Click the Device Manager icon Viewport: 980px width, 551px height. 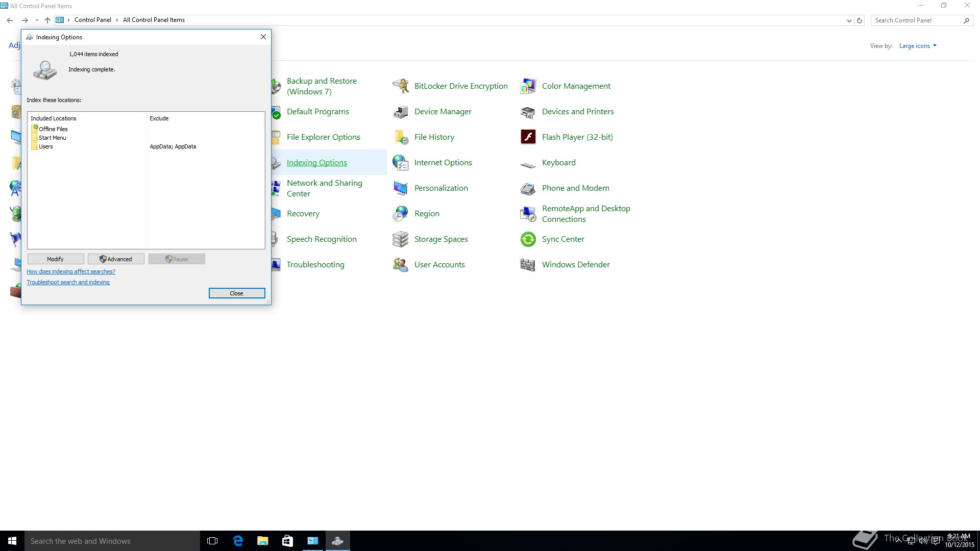(x=401, y=112)
